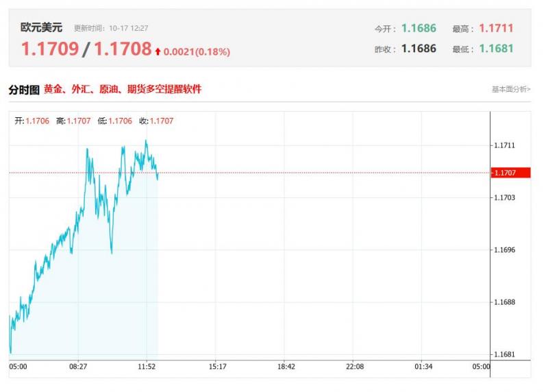The height and width of the screenshot is (392, 548).
Task: Click the change value 0.0021(0.18%)
Action: 197,52
